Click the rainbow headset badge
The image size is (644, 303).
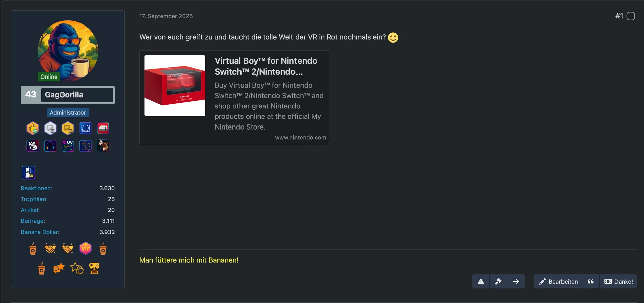[50, 146]
